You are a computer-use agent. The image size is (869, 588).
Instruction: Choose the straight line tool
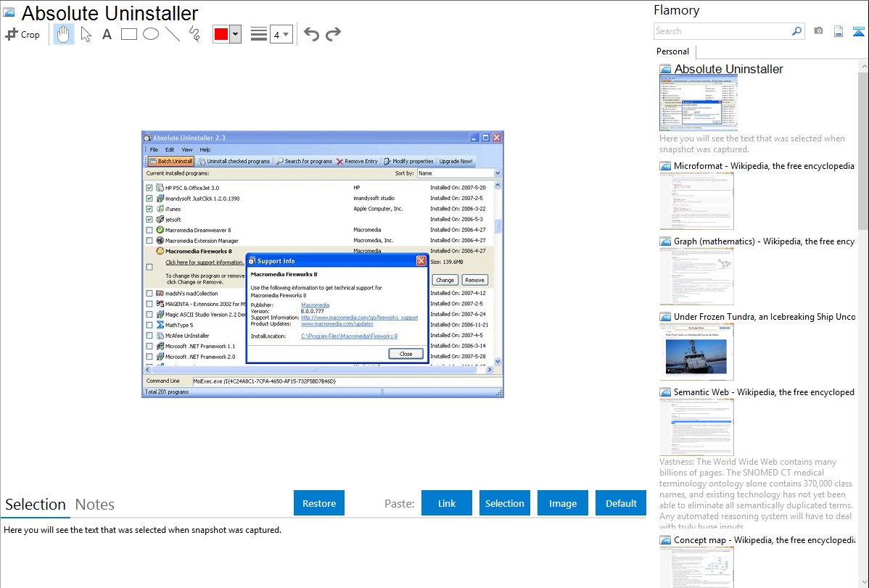173,34
